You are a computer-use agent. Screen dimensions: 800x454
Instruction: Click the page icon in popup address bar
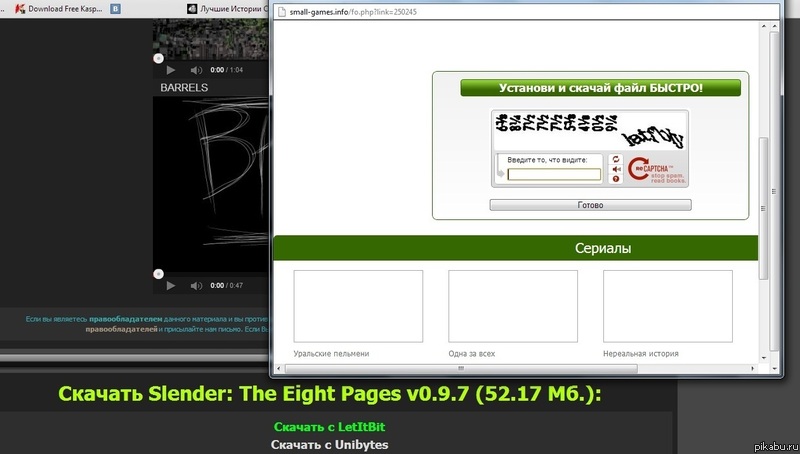point(281,11)
